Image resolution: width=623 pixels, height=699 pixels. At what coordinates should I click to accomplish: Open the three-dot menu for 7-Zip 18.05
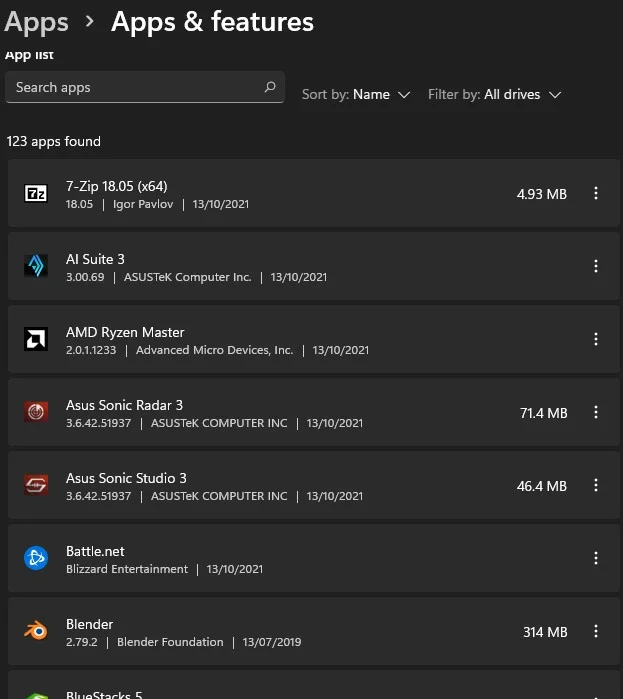pyautogui.click(x=596, y=193)
